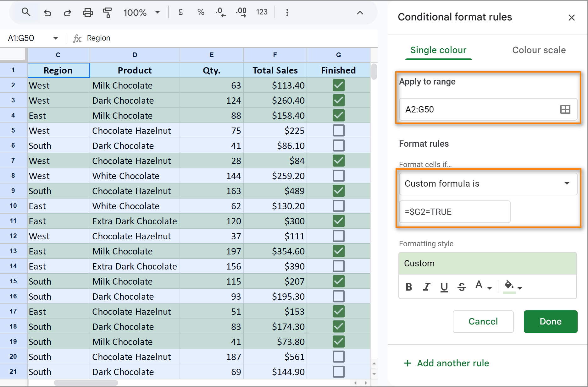Switch to Single colour tab
Screen dimensions: 588x387
point(438,50)
